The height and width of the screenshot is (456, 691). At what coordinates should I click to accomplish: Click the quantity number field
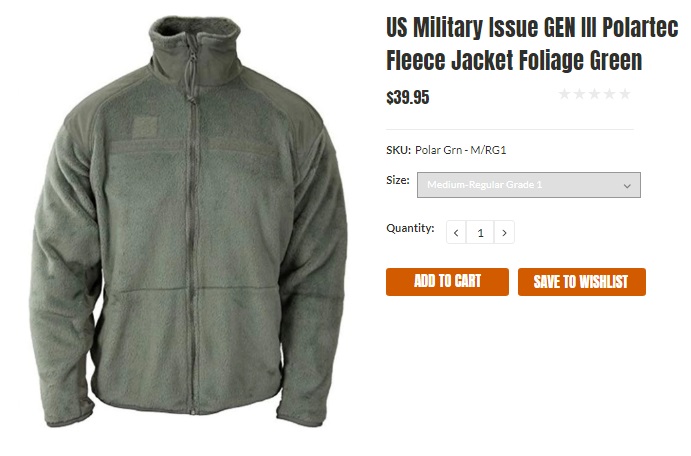481,233
